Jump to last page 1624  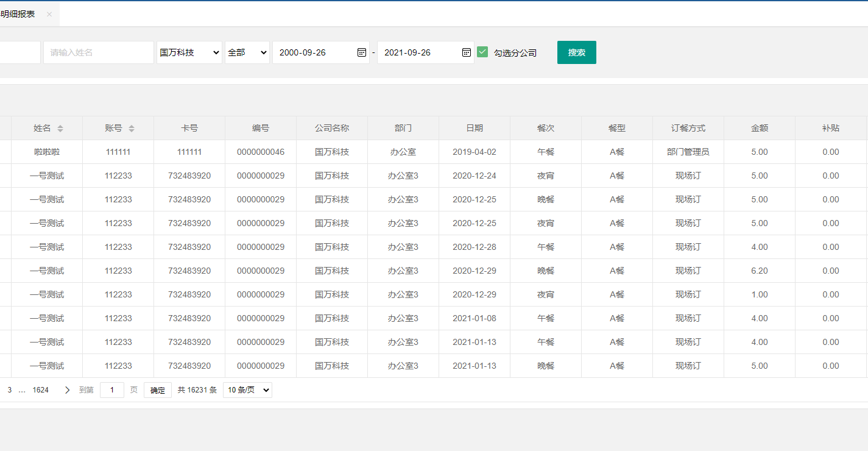point(41,390)
